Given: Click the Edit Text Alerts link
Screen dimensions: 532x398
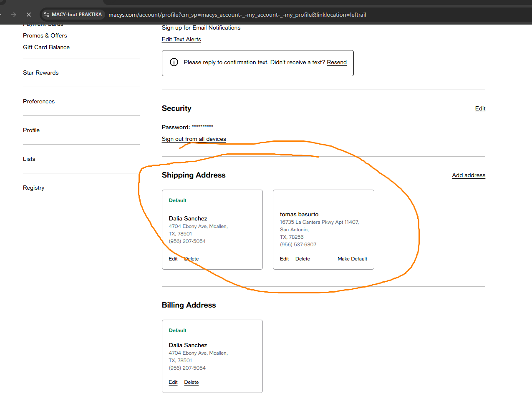Looking at the screenshot, I should click(181, 40).
